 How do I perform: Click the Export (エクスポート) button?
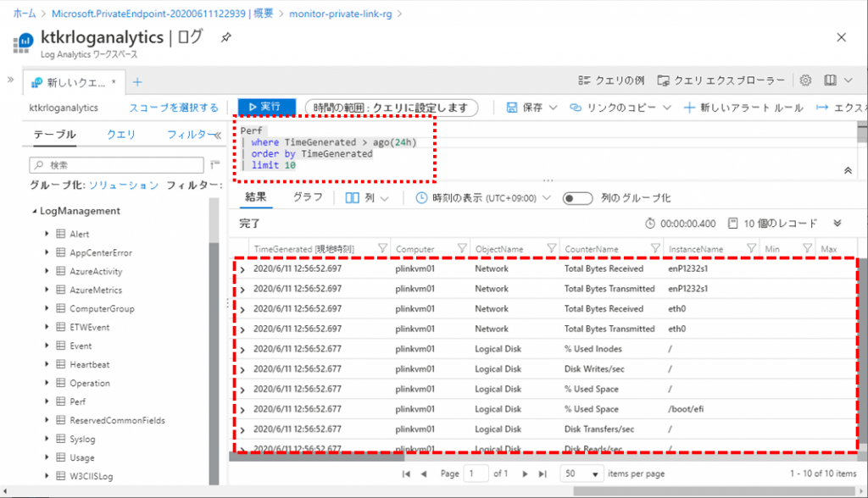[840, 108]
